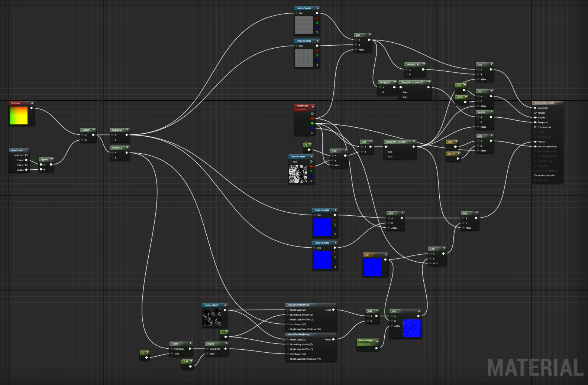Click the Texture Object ripple thumbnail
This screenshot has height=385, width=588.
pos(212,317)
